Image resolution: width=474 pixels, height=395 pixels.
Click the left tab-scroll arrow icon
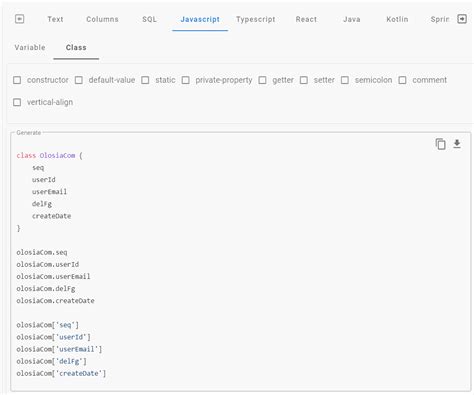point(20,19)
